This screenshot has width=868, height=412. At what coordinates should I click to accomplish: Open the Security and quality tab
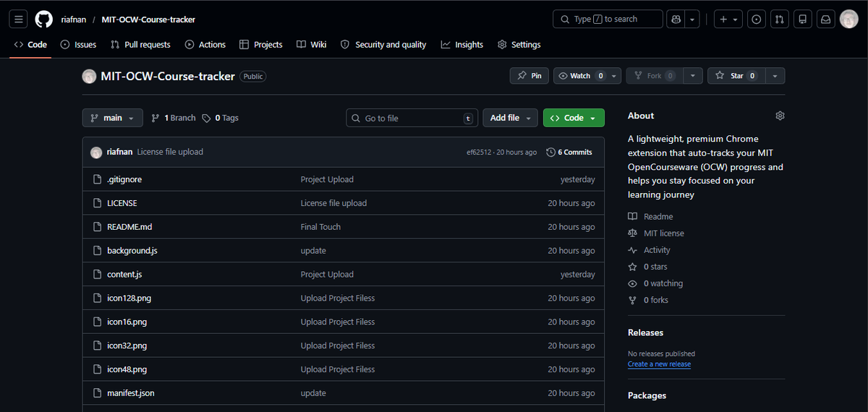pos(383,45)
